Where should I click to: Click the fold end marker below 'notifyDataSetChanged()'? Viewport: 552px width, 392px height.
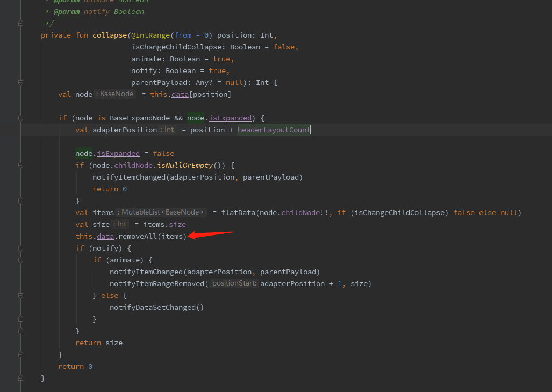tap(21, 319)
